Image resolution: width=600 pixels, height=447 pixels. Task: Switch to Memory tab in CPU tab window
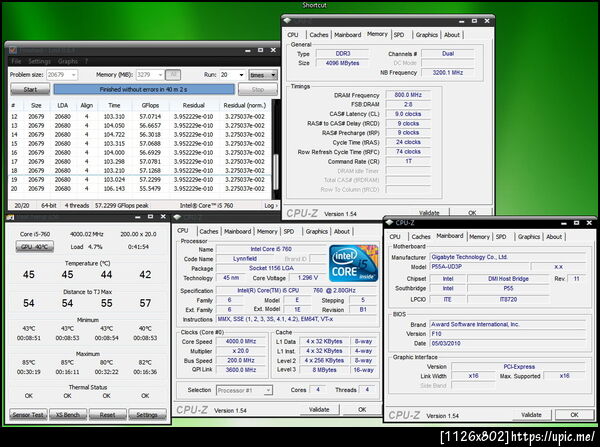[x=267, y=232]
